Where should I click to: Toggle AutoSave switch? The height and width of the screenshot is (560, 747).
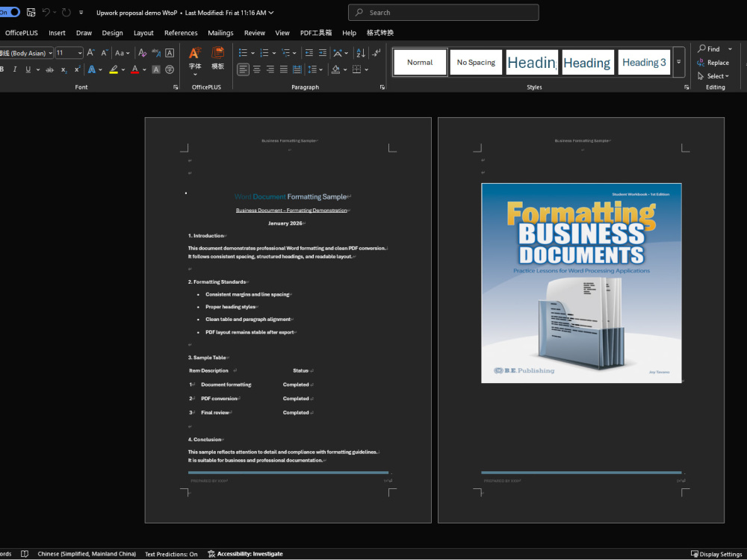pyautogui.click(x=10, y=13)
